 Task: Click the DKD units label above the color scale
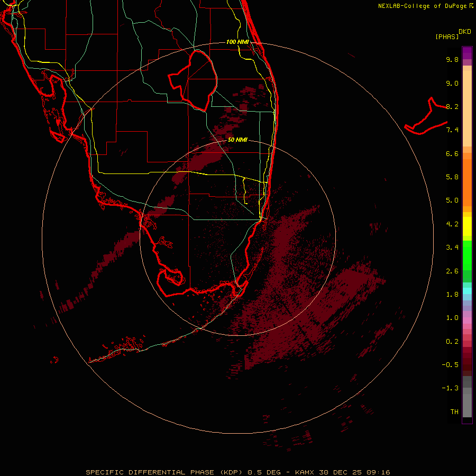tap(465, 32)
